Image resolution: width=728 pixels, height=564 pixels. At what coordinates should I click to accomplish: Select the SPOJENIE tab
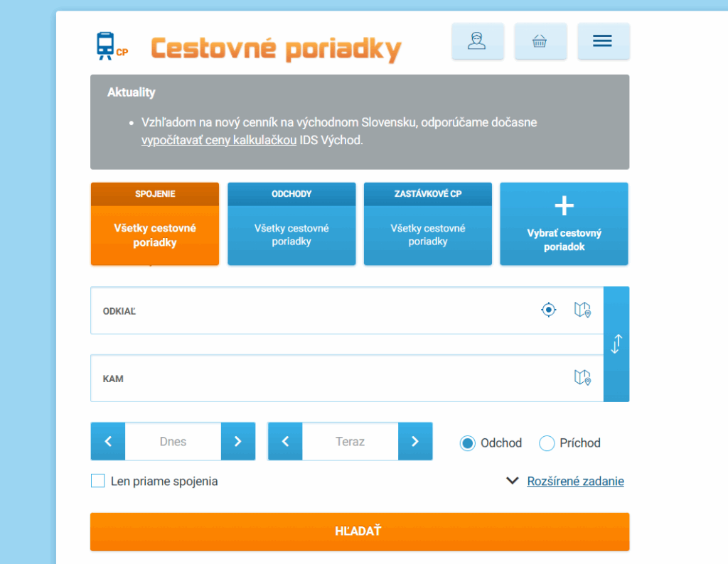(154, 224)
